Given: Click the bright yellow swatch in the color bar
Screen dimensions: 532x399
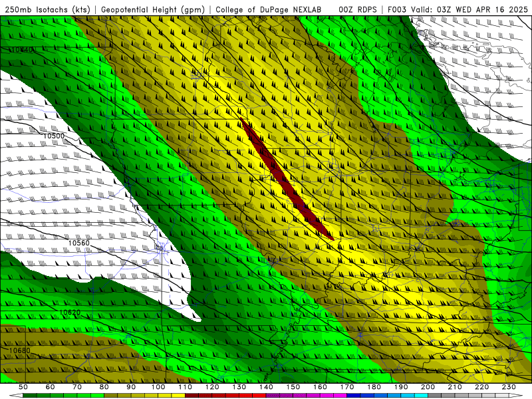Looking at the screenshot, I should pos(178,396).
